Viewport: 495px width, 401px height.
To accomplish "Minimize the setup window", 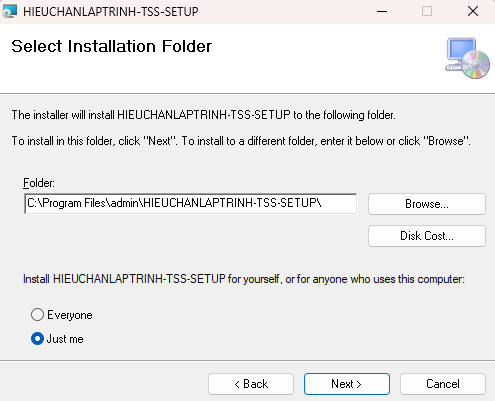I will click(382, 11).
